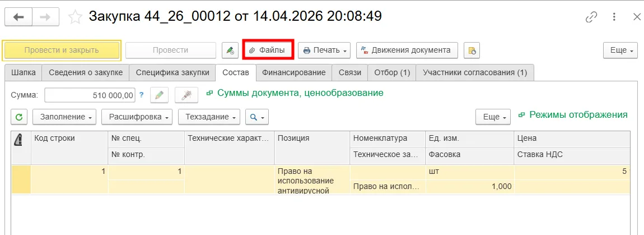Click the 1,000 Фасовка cell
Viewport: 644px width, 235px height.
point(469,186)
